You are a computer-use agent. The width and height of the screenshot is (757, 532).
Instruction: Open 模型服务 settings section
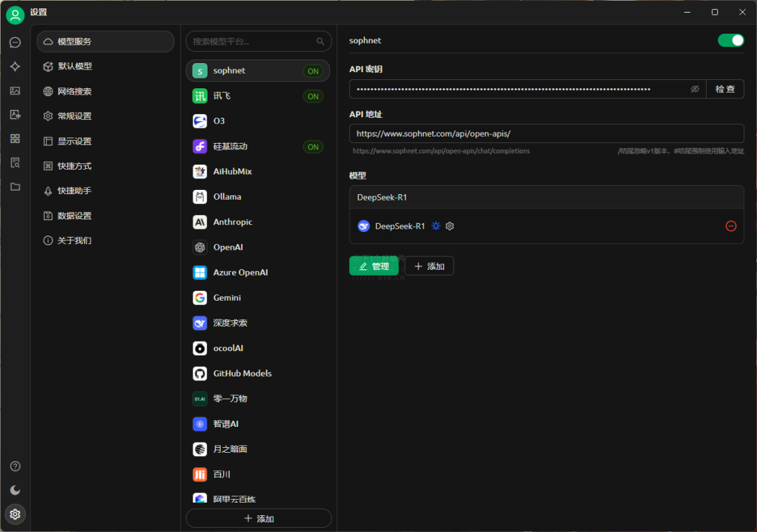coord(105,41)
